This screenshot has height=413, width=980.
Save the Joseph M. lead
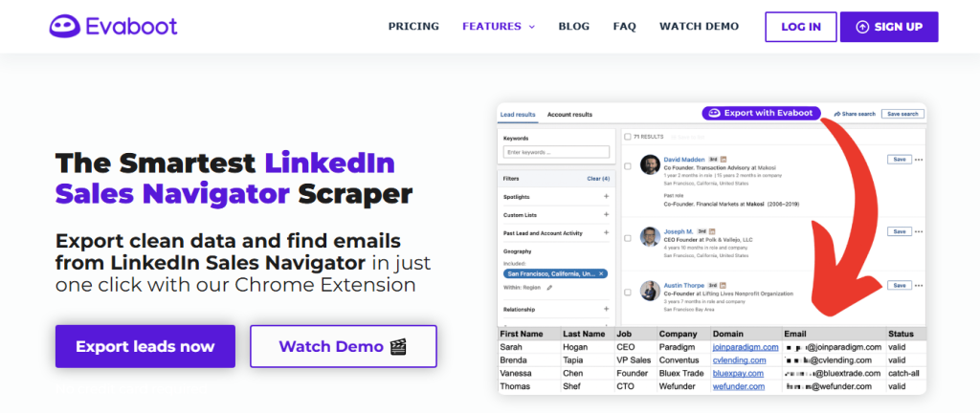click(900, 231)
